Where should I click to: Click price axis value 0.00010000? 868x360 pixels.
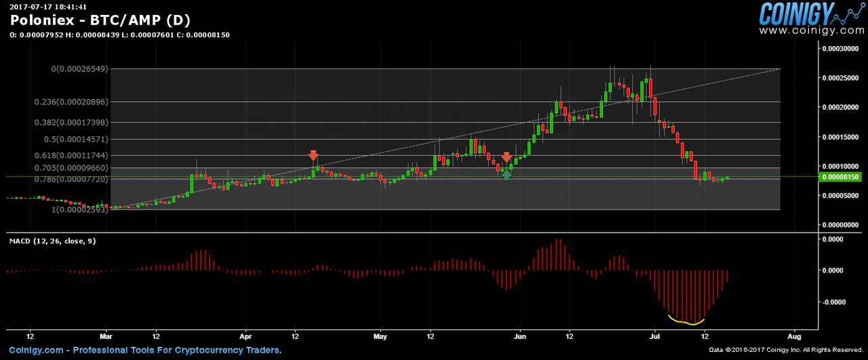click(x=840, y=166)
